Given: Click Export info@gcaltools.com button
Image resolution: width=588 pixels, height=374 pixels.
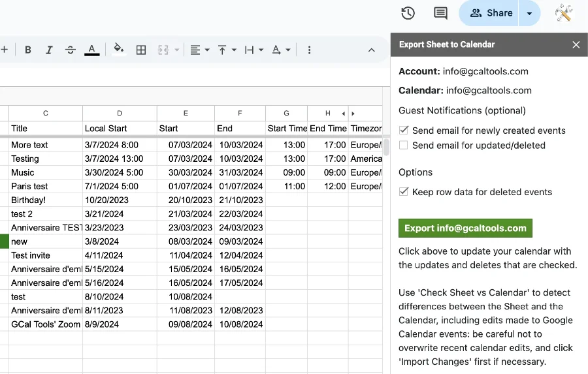Looking at the screenshot, I should click(x=465, y=228).
